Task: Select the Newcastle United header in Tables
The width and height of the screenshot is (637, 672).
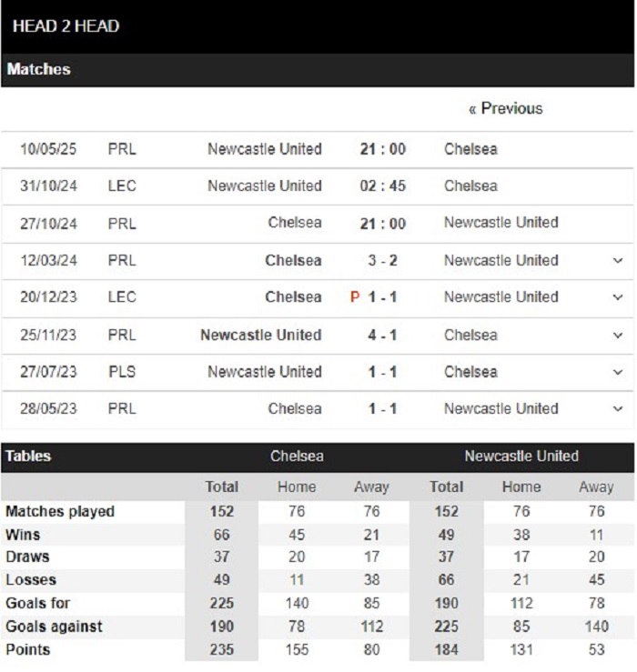Action: 521,456
